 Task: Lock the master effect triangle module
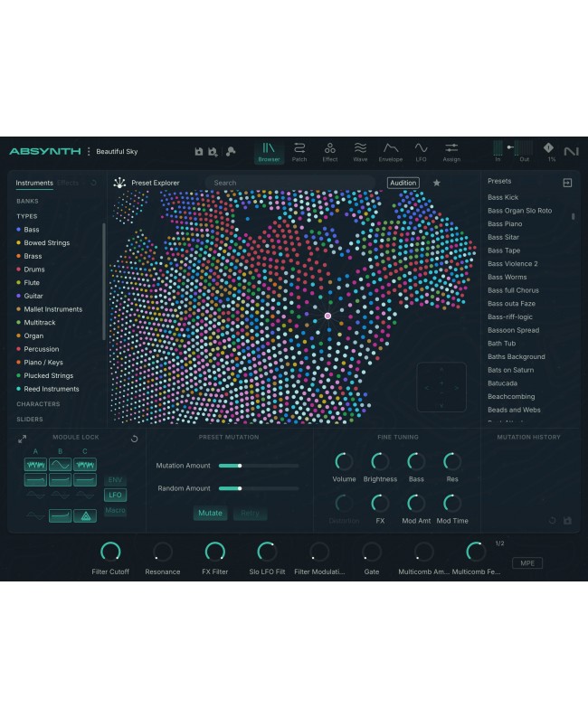(85, 516)
